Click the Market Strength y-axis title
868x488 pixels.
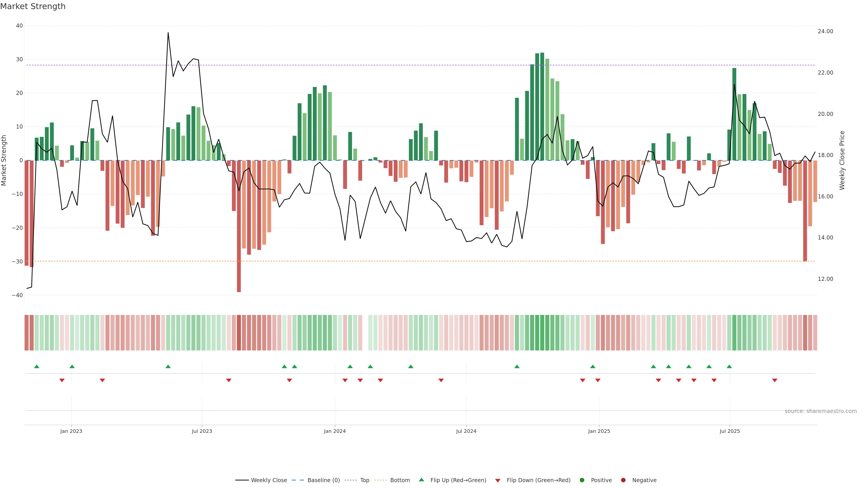pyautogui.click(x=4, y=160)
